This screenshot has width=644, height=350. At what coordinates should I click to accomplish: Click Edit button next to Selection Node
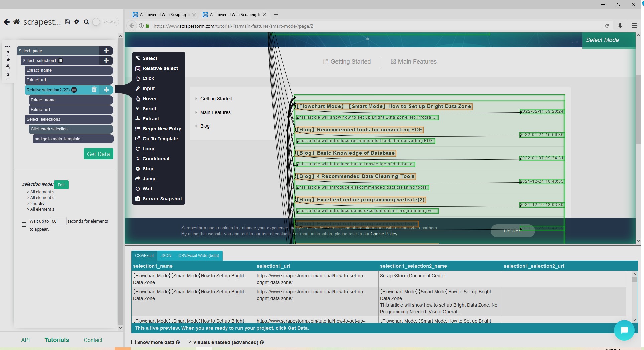tap(61, 185)
